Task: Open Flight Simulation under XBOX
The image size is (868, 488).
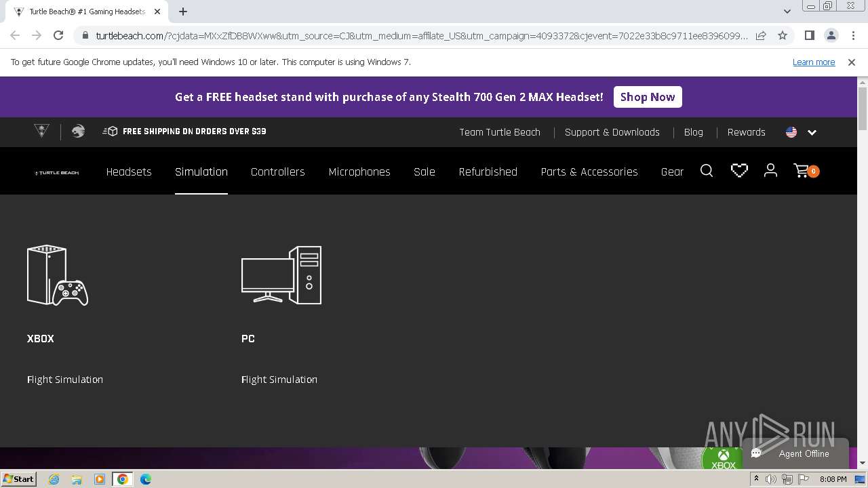Action: [65, 380]
